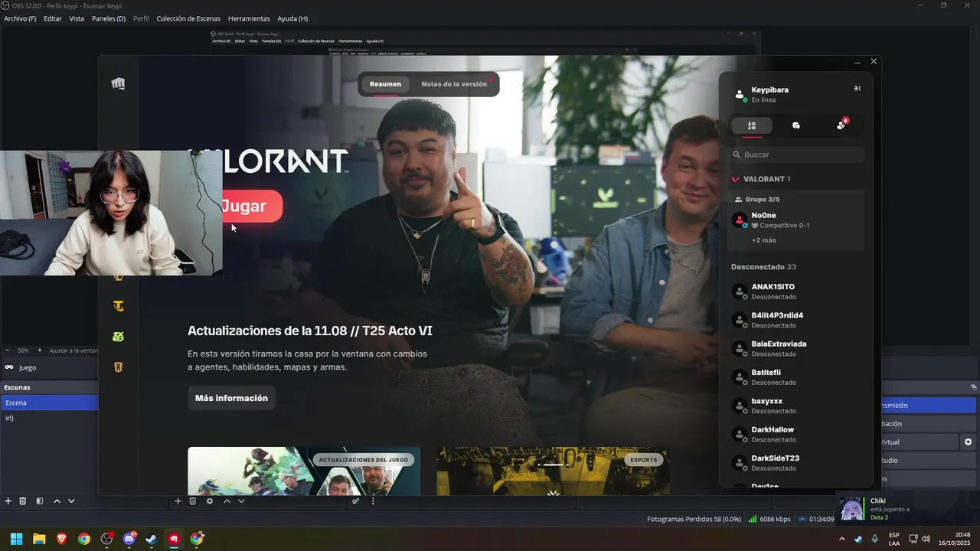Open scene filters icon in Escenas
The image size is (980, 551).
40,501
